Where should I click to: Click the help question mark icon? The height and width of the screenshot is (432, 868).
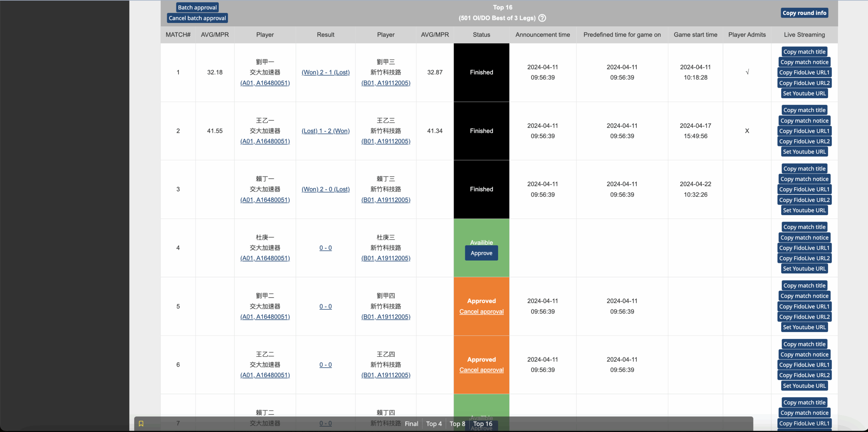coord(542,18)
